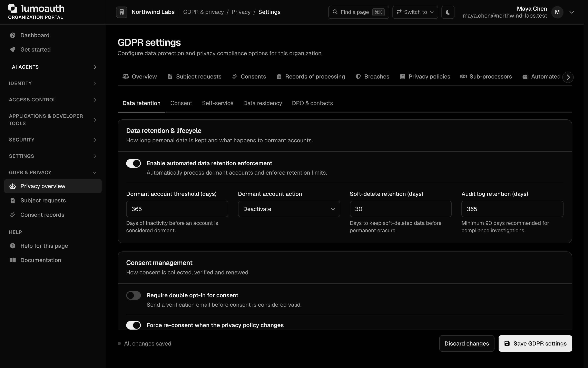Click the floppy disk icon on Save button

(x=507, y=344)
